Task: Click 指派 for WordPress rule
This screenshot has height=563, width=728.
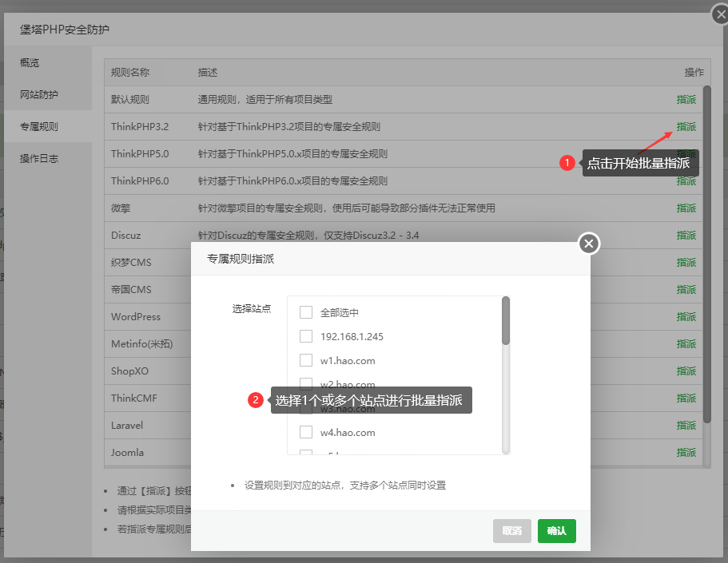Action: [686, 317]
